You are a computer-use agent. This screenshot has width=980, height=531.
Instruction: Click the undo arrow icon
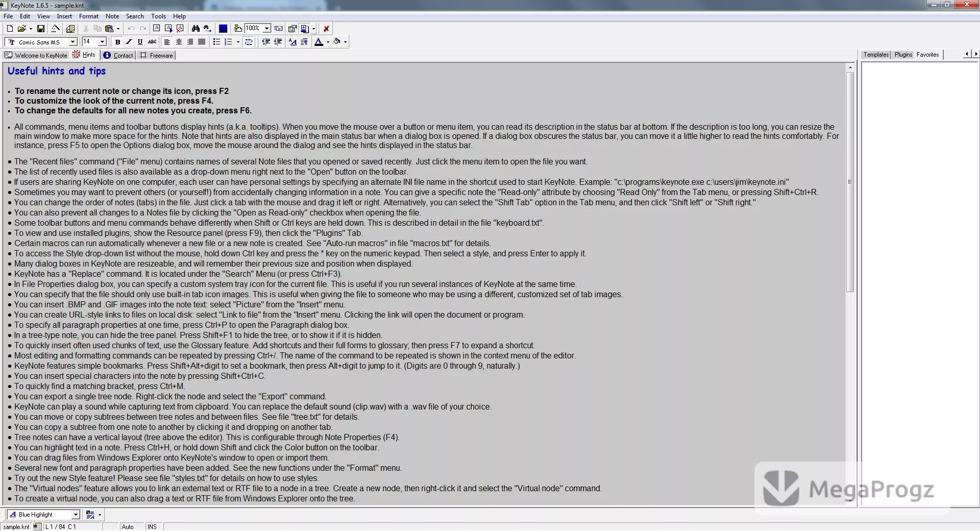[131, 29]
